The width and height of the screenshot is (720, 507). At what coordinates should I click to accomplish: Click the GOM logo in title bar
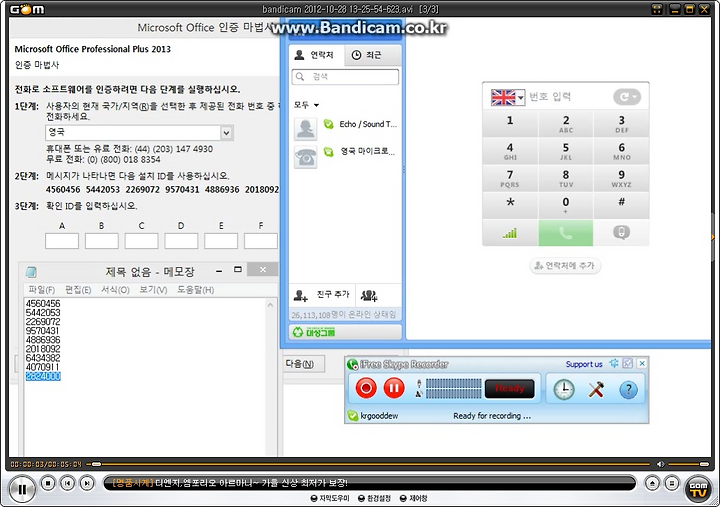coord(27,9)
